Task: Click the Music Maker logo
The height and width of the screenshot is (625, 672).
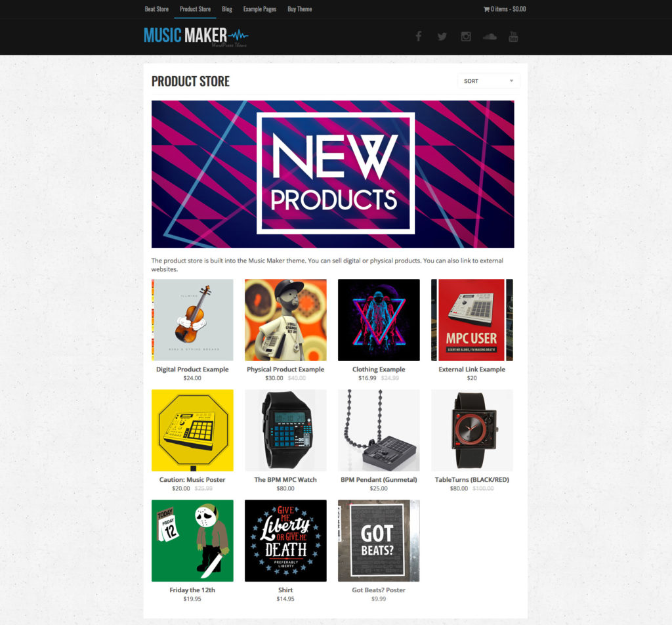Action: coord(196,37)
